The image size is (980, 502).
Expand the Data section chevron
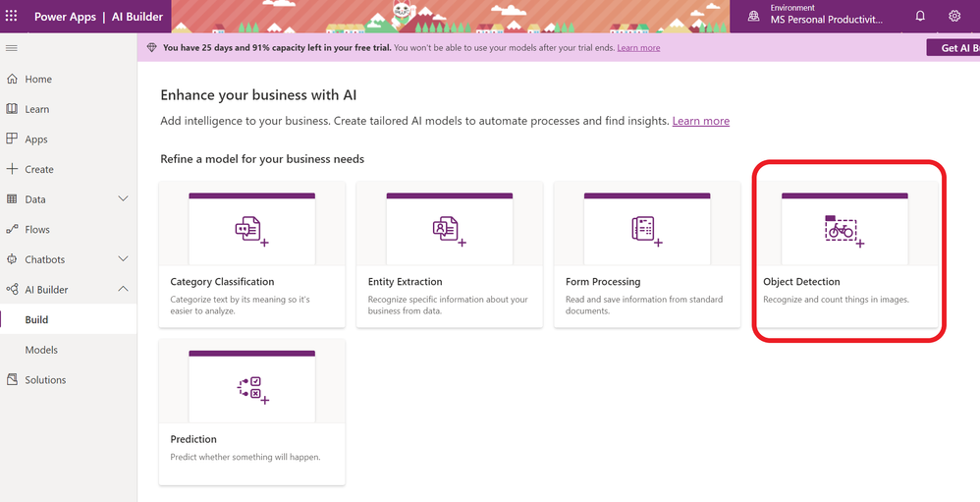[x=123, y=198]
